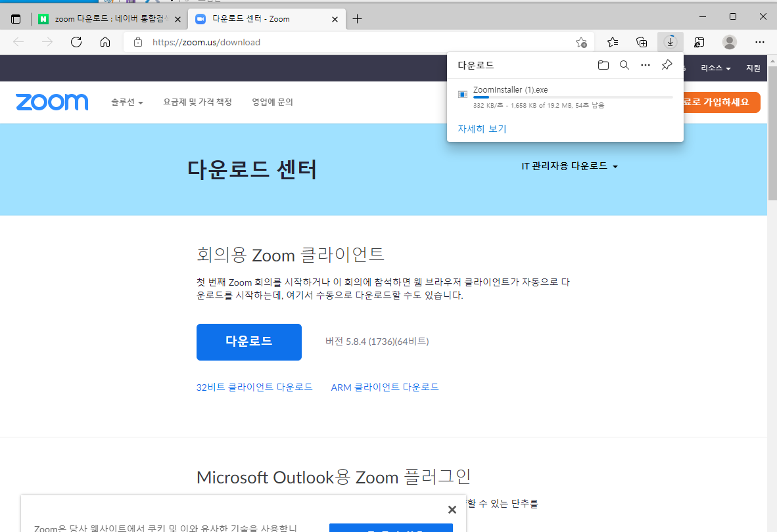This screenshot has height=532, width=777.
Task: Click the 버전 5.8.4 version text
Action: click(377, 342)
